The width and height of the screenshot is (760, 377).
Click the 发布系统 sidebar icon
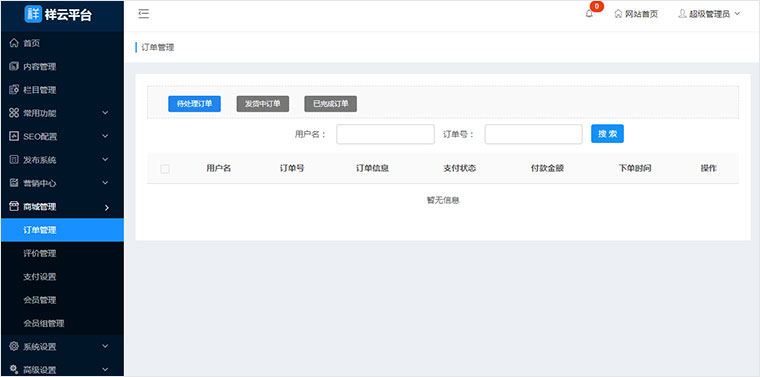point(14,159)
